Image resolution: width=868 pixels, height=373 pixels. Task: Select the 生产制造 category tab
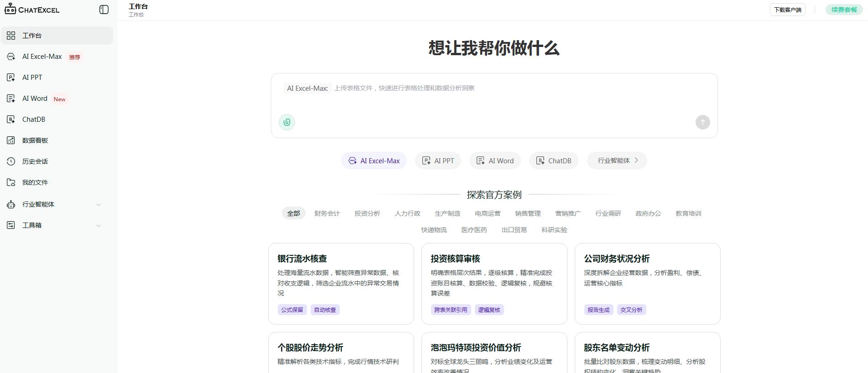coord(447,213)
